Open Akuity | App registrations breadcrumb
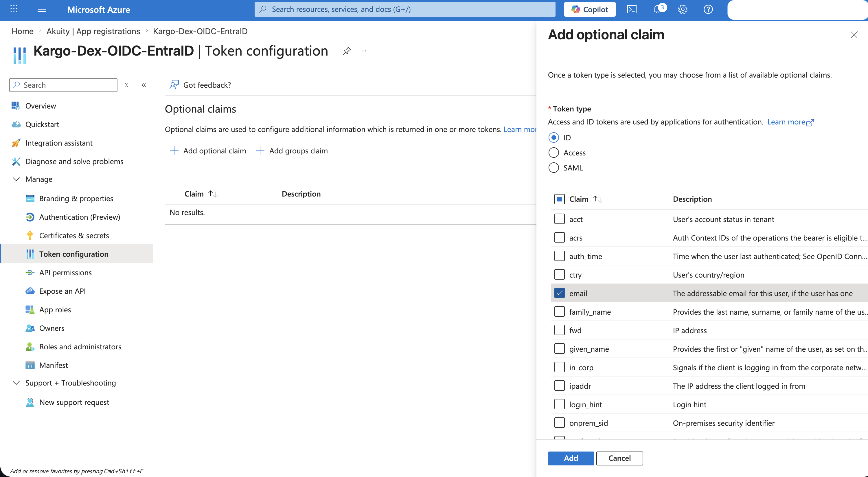868x477 pixels. (93, 31)
